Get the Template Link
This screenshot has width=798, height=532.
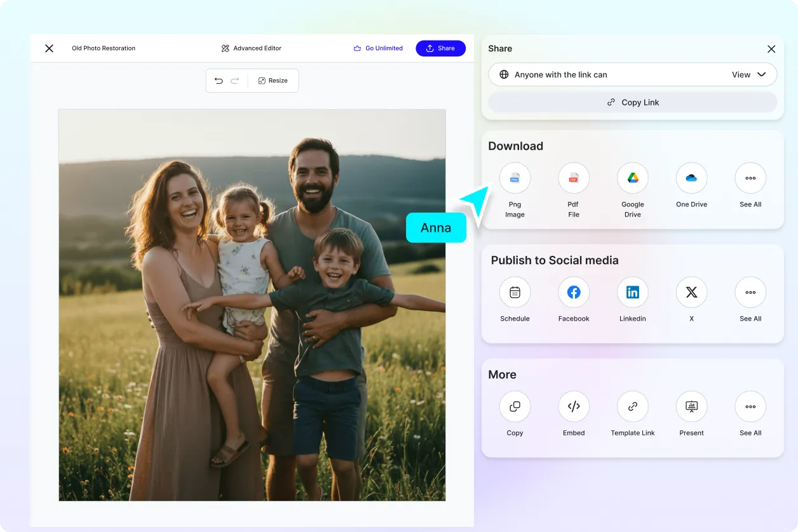633,407
